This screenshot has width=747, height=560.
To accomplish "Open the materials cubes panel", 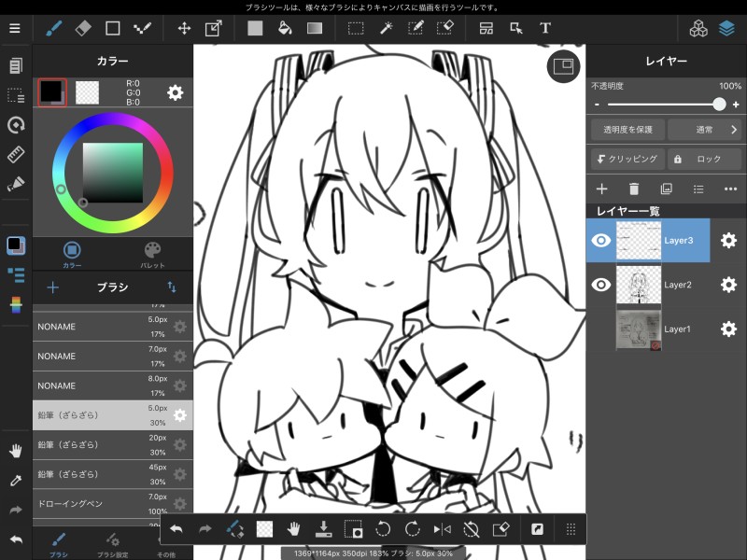I will (x=698, y=29).
